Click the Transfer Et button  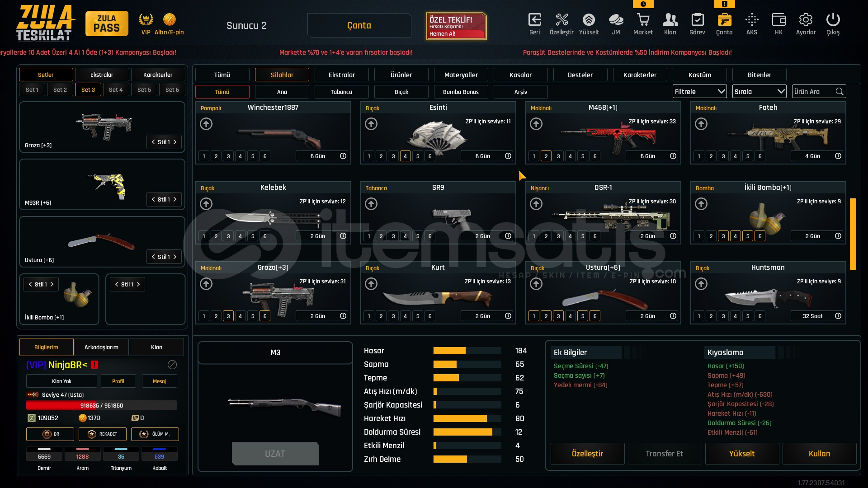tap(665, 453)
